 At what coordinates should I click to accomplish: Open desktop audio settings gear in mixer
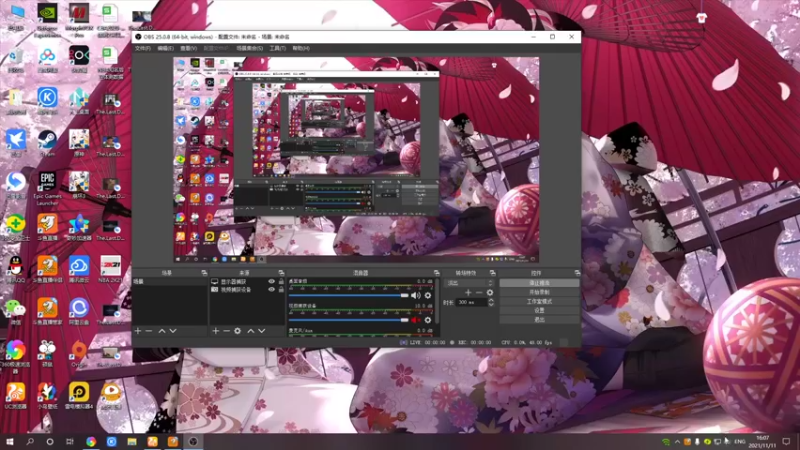coord(428,295)
